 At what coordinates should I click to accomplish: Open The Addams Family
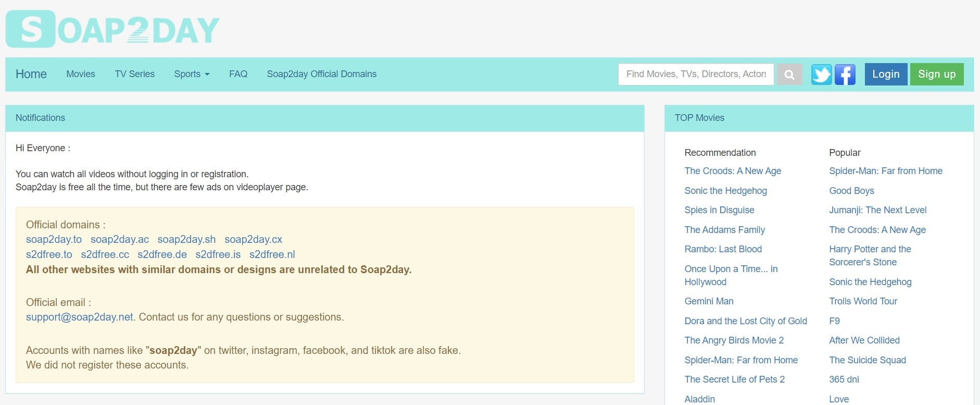[724, 230]
